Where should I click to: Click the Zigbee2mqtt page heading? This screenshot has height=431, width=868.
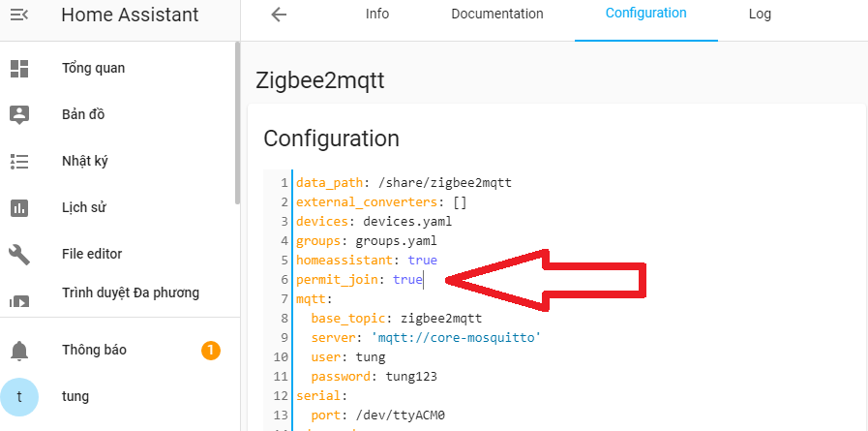click(x=320, y=81)
